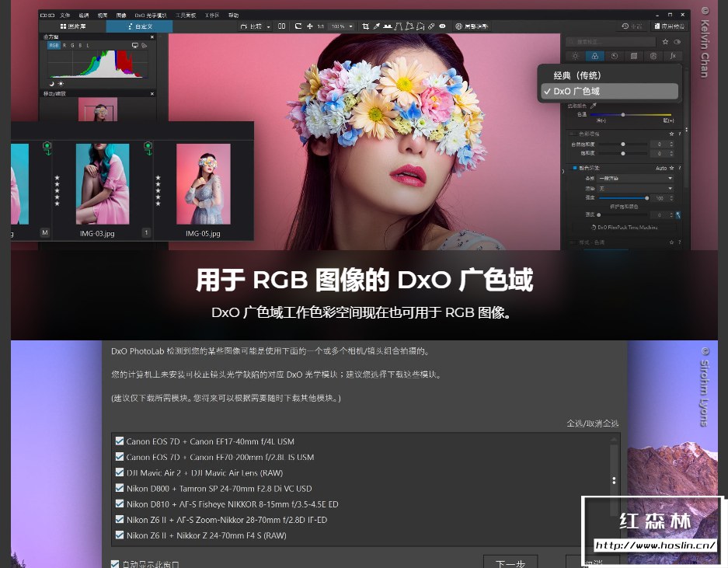Switch to the 照片库 PhotoLibrary tab

[x=72, y=26]
